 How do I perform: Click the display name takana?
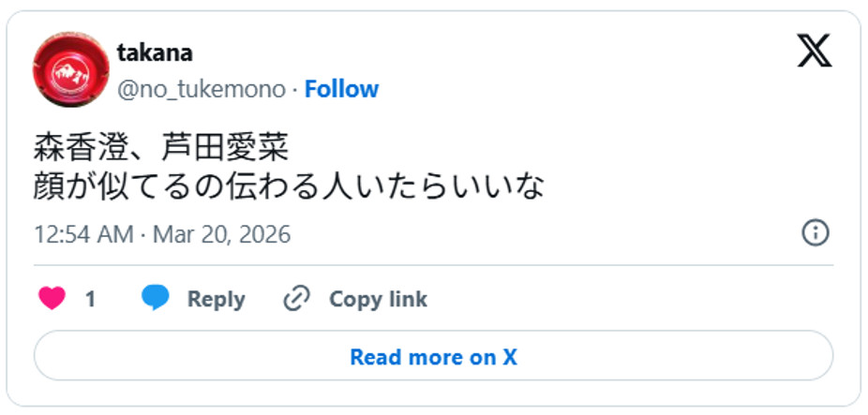coord(155,52)
